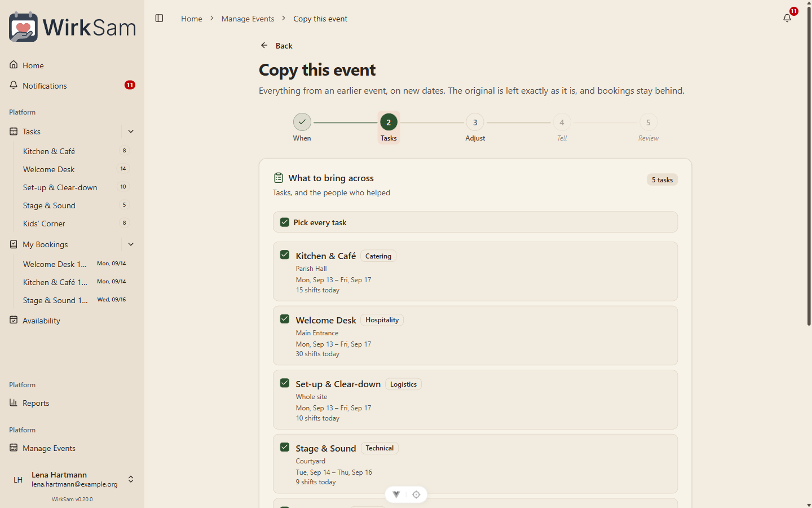Click the Manage Events breadcrumb link
Screen dimensions: 812x508
tap(248, 19)
